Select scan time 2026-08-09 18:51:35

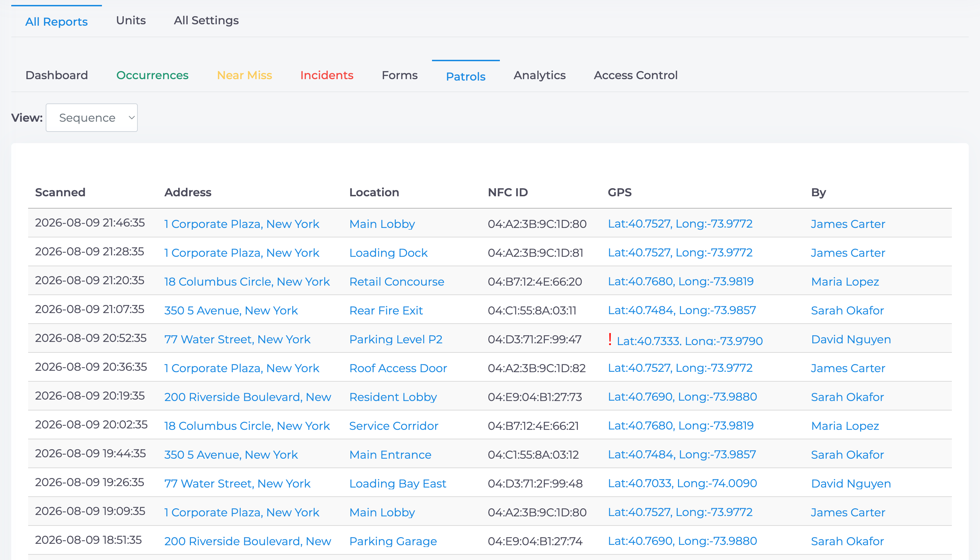[x=88, y=540]
